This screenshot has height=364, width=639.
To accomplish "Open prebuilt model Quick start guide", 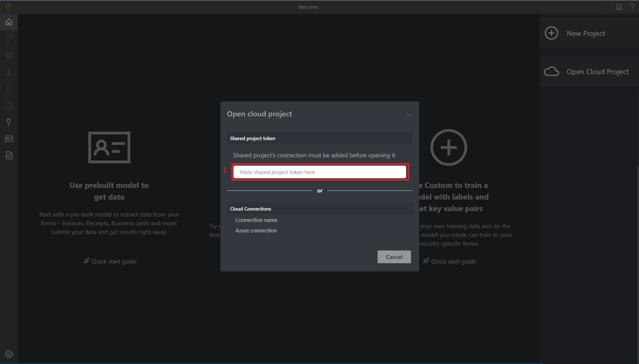I will coord(114,261).
